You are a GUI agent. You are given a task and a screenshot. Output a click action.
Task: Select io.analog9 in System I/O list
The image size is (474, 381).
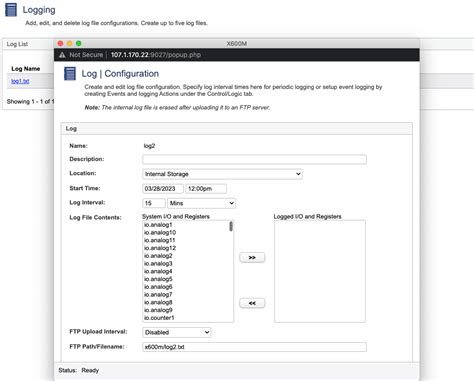pos(185,310)
